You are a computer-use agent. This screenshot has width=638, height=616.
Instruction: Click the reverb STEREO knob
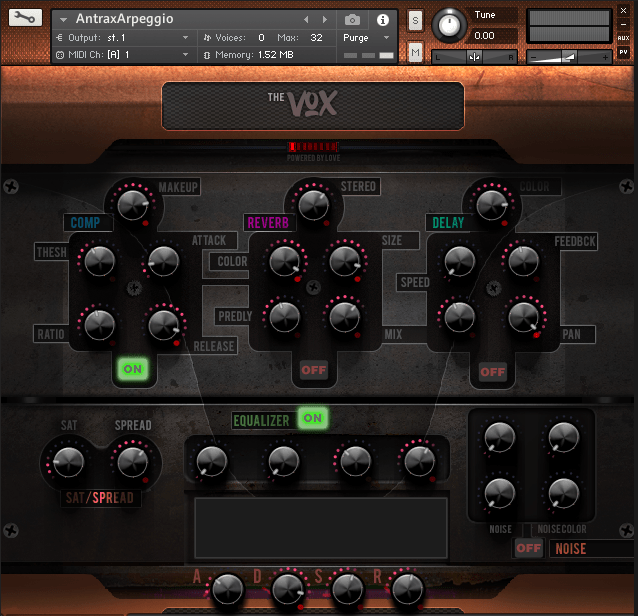click(x=314, y=205)
